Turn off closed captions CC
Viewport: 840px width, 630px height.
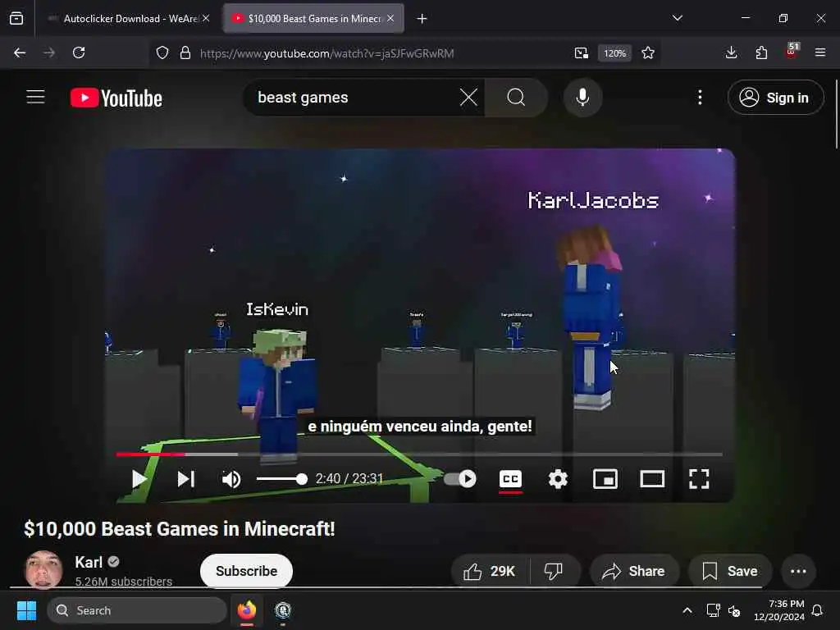click(x=510, y=479)
